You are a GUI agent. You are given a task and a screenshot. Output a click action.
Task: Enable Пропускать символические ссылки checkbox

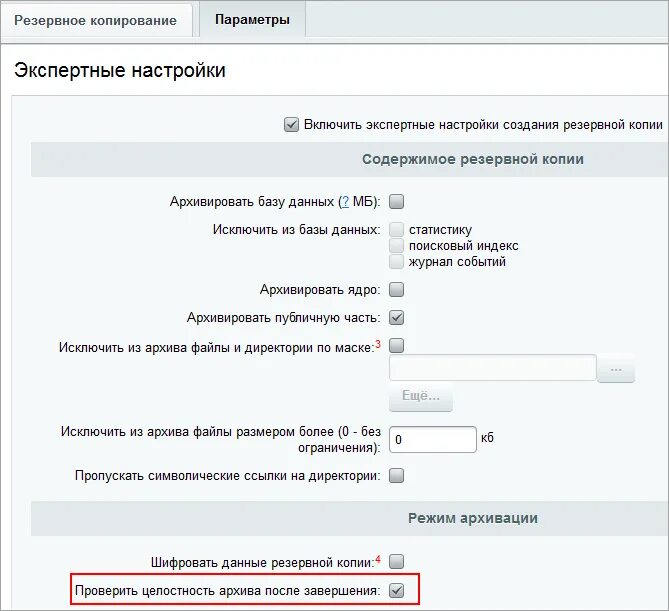396,475
